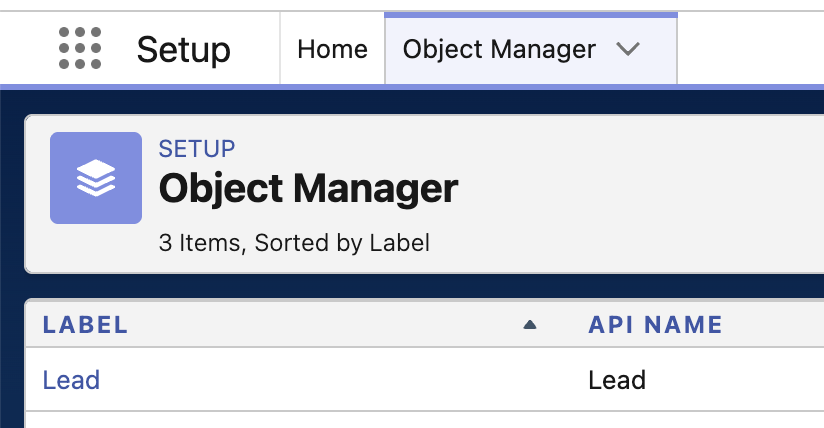
Task: Open the App Launcher grid icon
Action: coord(80,49)
